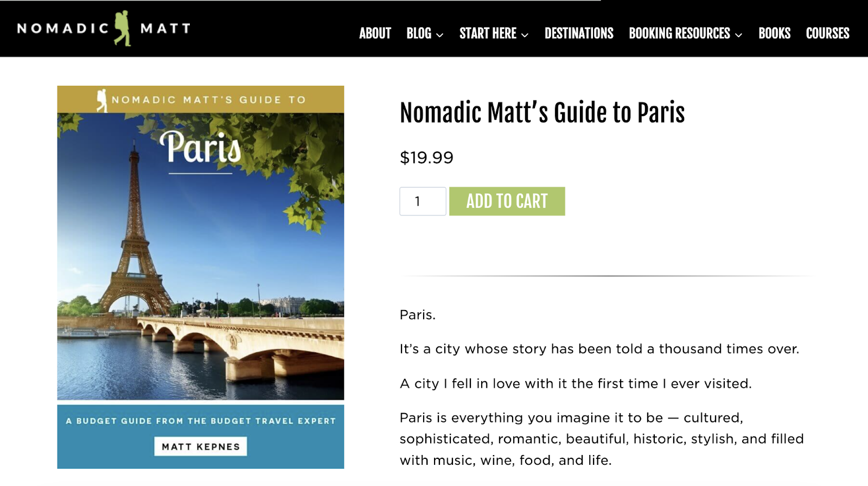Click the product title Nomadic Matt's Guide to Paris

[x=542, y=113]
